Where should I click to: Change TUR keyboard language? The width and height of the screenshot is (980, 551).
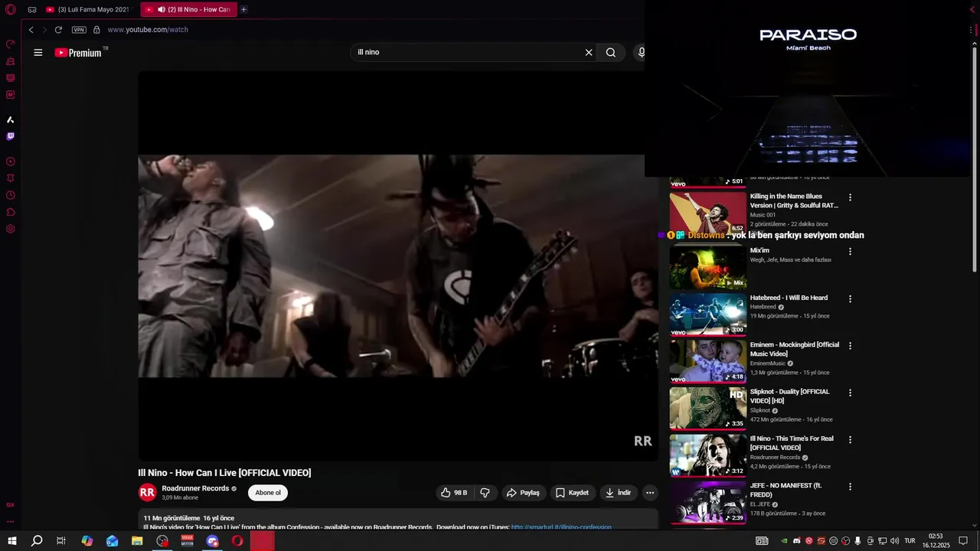pos(910,541)
